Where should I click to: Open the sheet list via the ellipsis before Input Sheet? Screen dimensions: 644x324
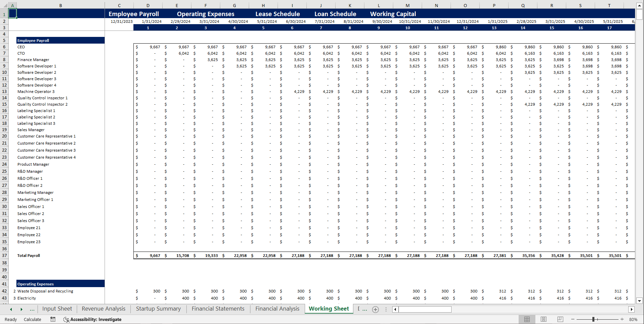[x=32, y=309]
